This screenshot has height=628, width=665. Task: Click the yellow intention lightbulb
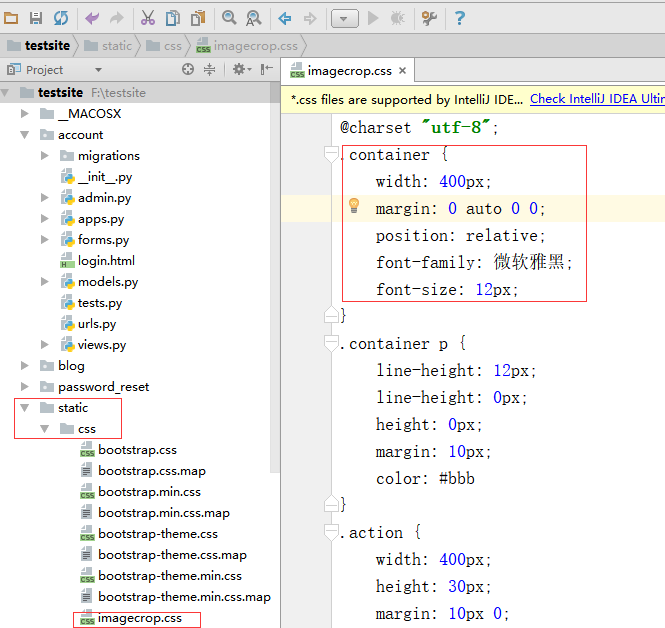[353, 206]
